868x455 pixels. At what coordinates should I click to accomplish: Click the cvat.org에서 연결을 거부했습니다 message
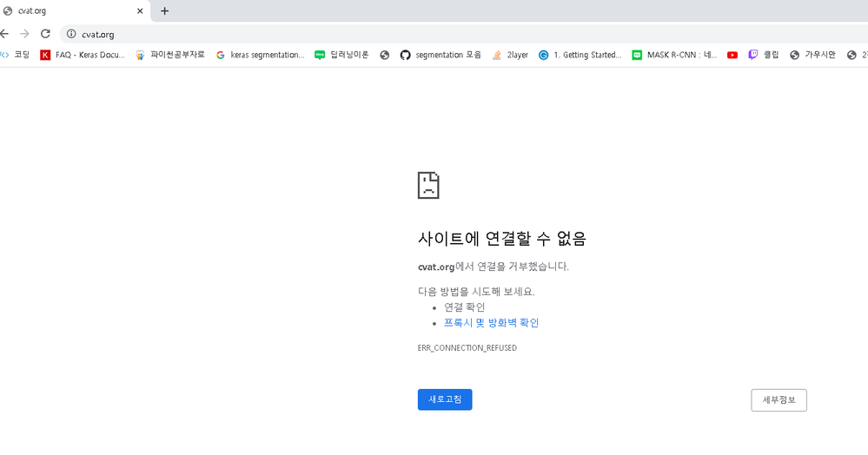494,267
